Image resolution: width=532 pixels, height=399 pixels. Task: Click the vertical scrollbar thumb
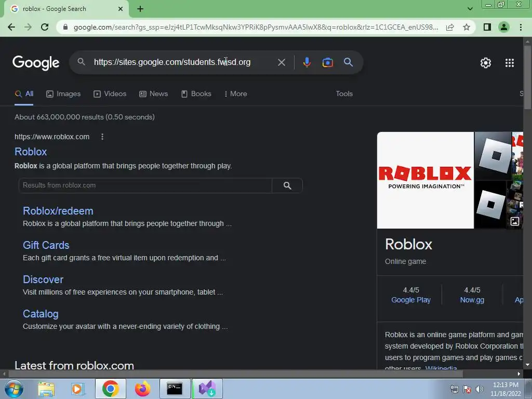tap(527, 76)
